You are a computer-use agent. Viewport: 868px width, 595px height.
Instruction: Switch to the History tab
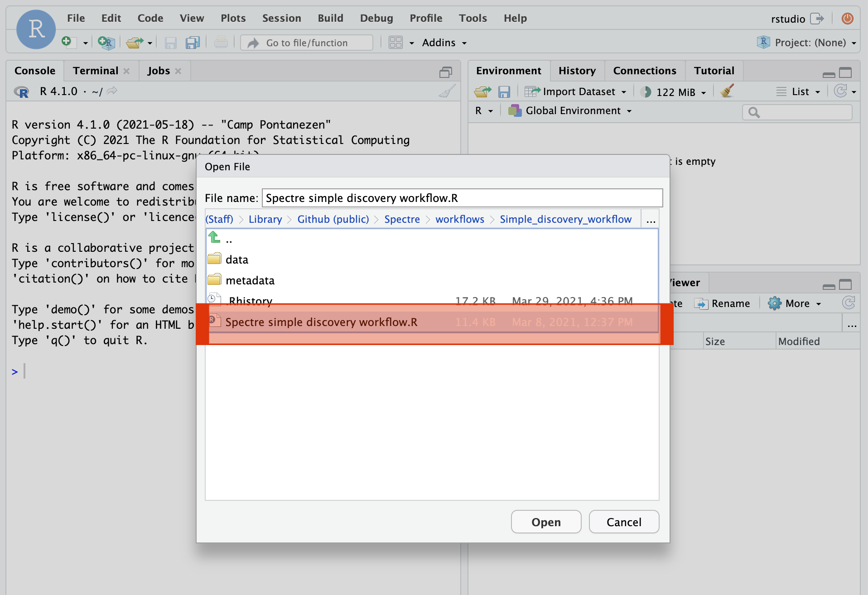click(x=577, y=71)
